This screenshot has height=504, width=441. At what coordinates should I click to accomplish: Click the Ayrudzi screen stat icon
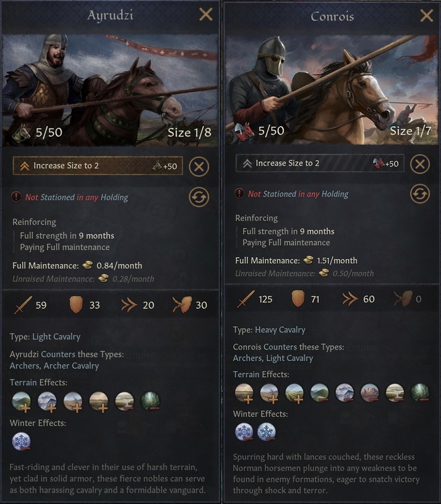point(182,305)
